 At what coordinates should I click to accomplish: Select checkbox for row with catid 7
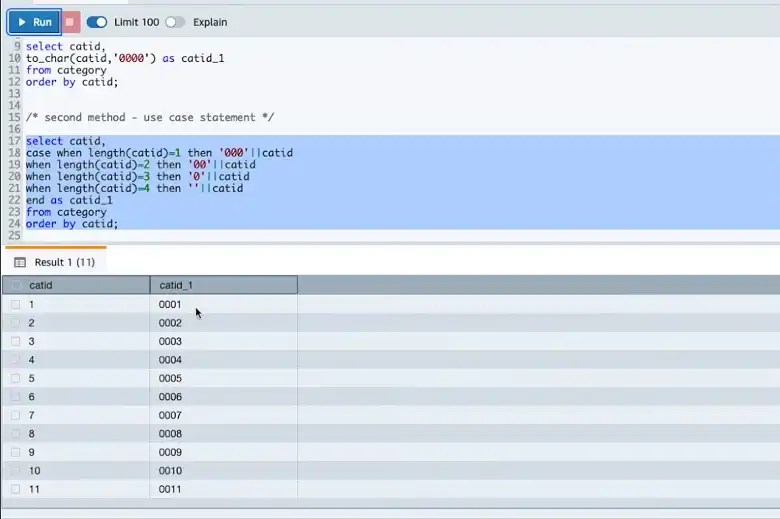point(15,415)
